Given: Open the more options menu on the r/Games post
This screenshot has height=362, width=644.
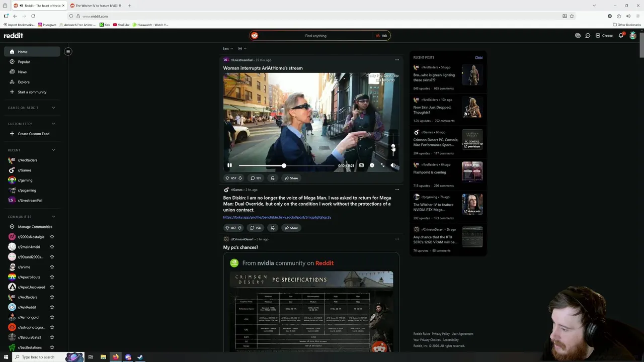Looking at the screenshot, I should (x=397, y=190).
